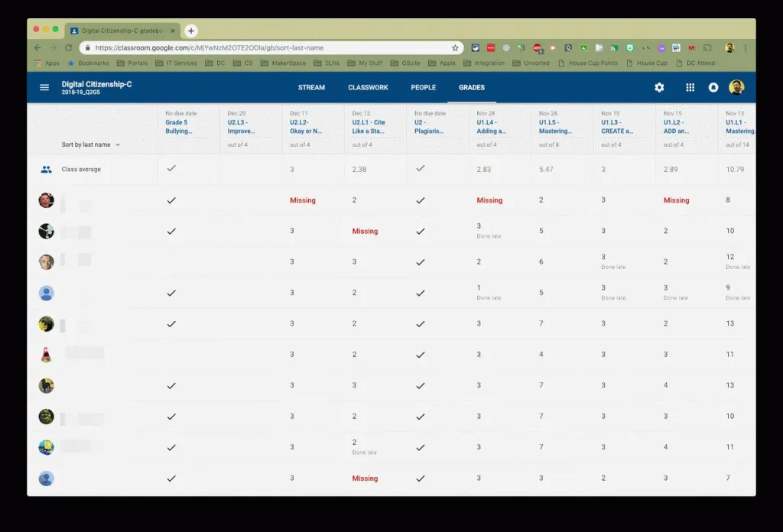This screenshot has height=532, width=783.
Task: Click the Class average people icon
Action: coord(46,170)
